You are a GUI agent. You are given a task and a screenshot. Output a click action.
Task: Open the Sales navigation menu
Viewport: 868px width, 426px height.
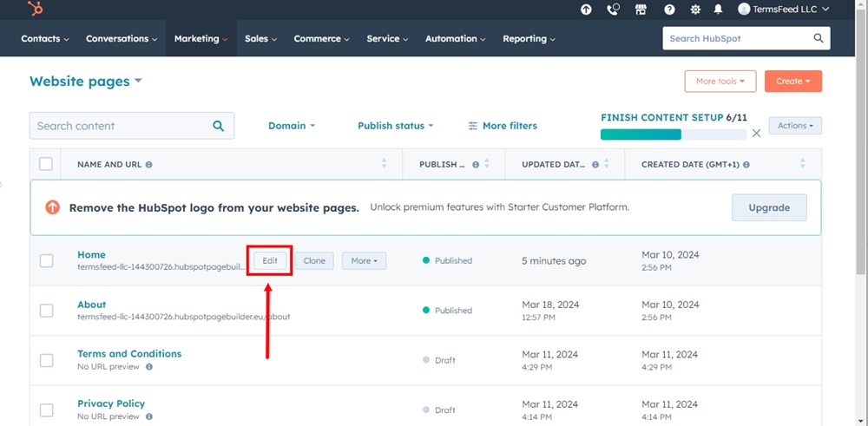click(x=260, y=39)
